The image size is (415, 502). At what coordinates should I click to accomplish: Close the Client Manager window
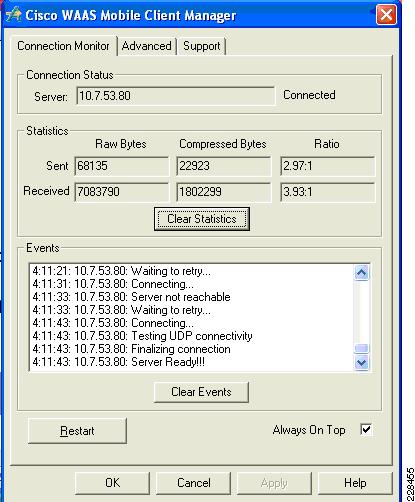(386, 15)
